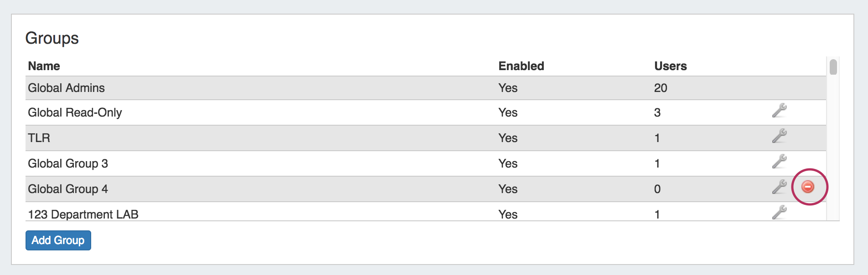Viewport: 868px width, 275px height.
Task: Edit the Global Read-Only group via wrench
Action: [779, 111]
